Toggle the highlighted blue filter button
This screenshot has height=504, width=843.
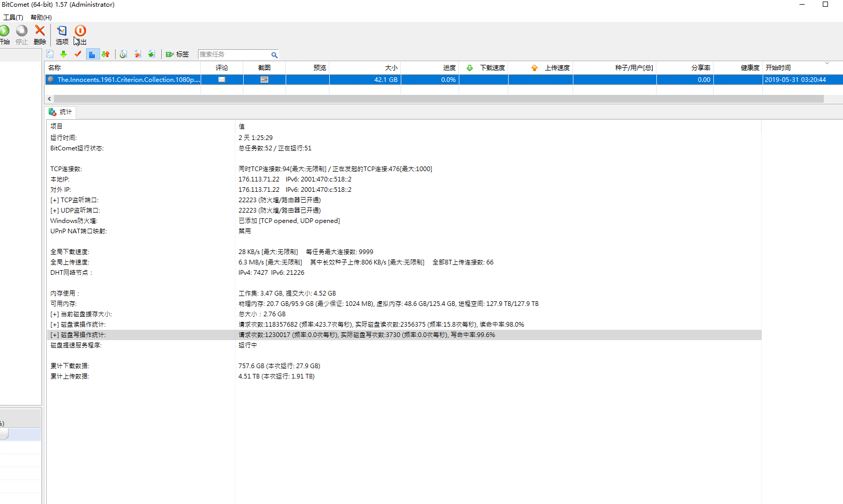92,54
